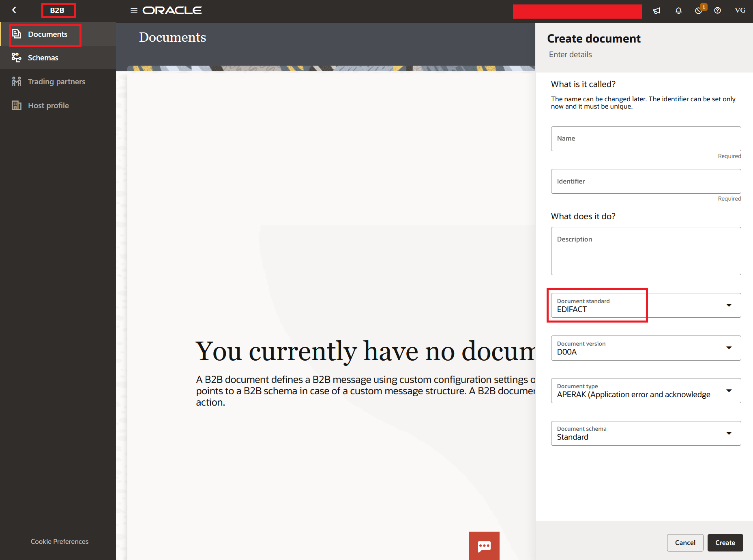Open Host profile page

(x=48, y=106)
